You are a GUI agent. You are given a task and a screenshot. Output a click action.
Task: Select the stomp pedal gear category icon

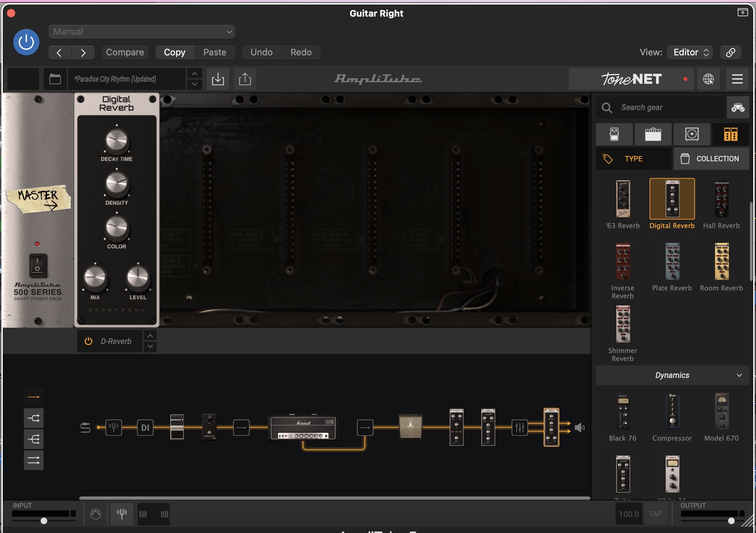coord(614,134)
